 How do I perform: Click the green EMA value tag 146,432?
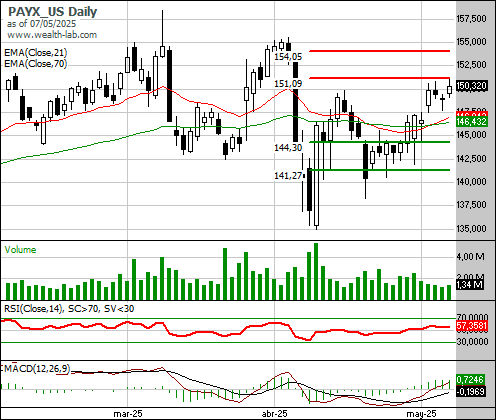471,122
